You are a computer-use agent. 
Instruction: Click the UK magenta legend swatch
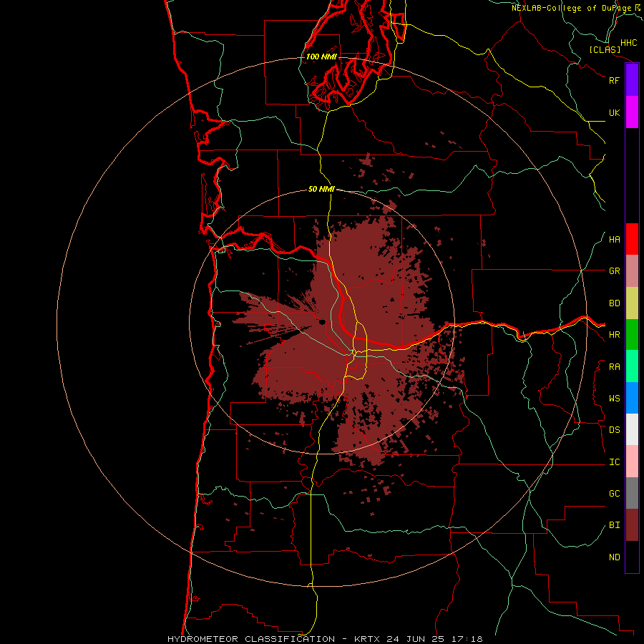(632, 112)
